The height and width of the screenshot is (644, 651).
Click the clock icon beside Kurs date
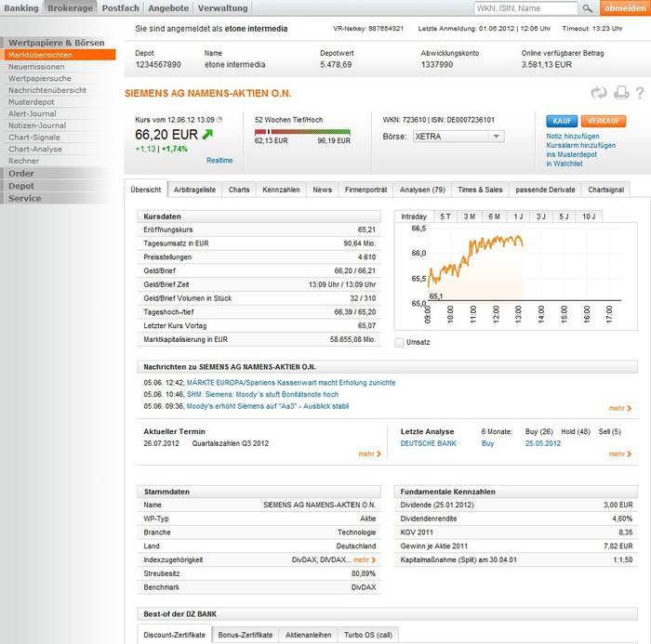pyautogui.click(x=219, y=120)
